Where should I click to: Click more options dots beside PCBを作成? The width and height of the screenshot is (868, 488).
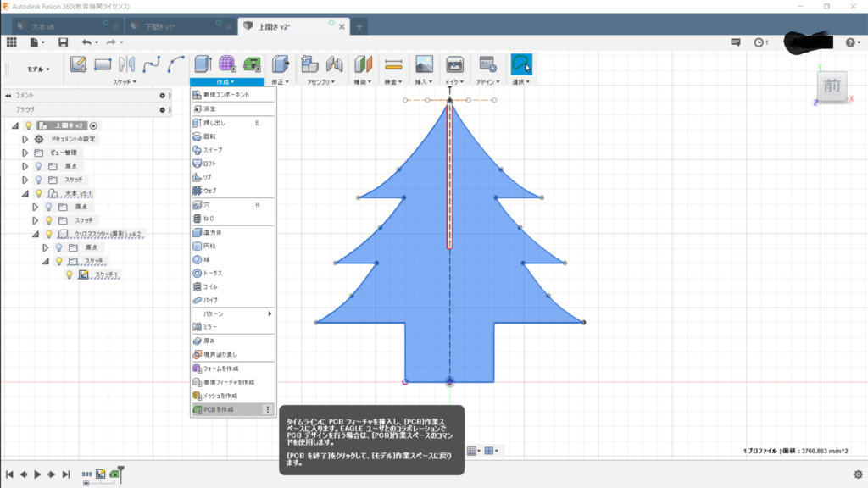click(x=268, y=409)
